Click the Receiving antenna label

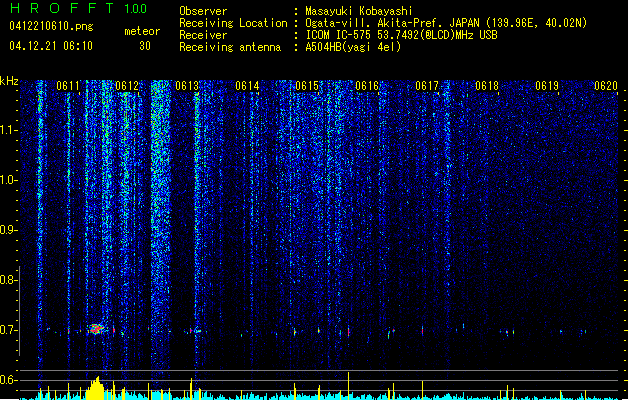(230, 47)
